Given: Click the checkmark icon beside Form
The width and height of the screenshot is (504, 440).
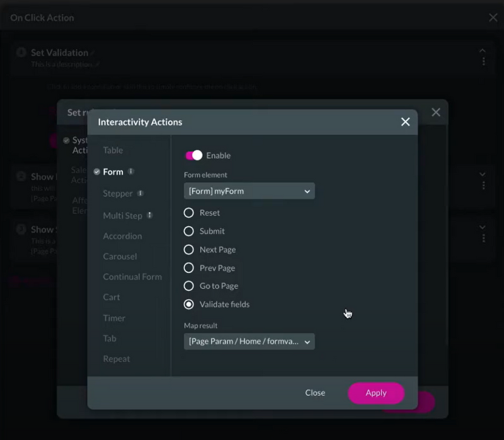Looking at the screenshot, I should pyautogui.click(x=97, y=171).
